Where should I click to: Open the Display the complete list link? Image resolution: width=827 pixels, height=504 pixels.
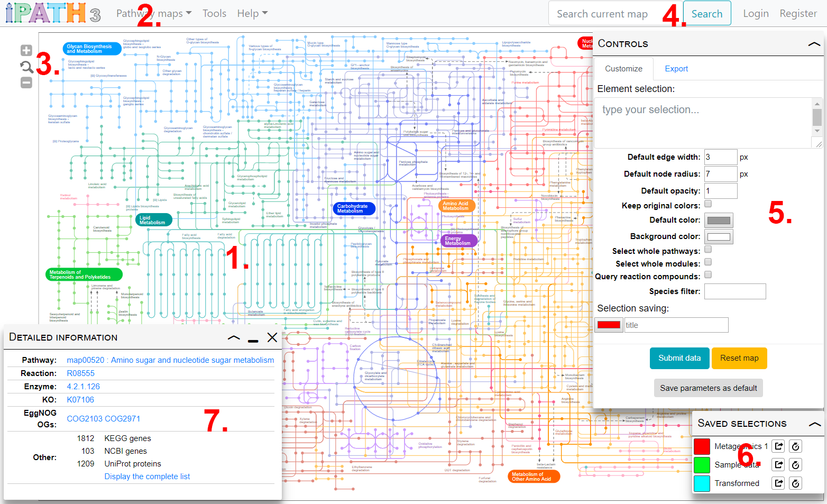pos(147,476)
